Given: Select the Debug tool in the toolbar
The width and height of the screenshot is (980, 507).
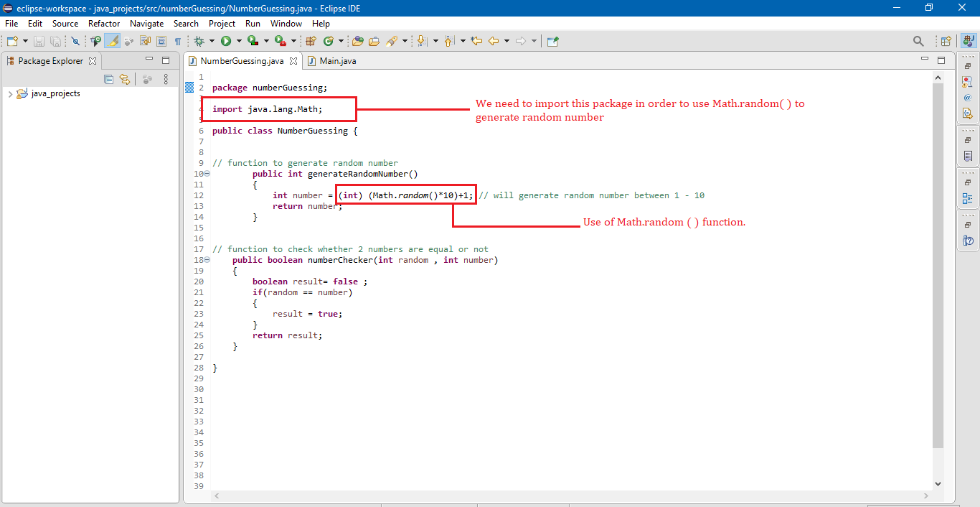Looking at the screenshot, I should [200, 41].
